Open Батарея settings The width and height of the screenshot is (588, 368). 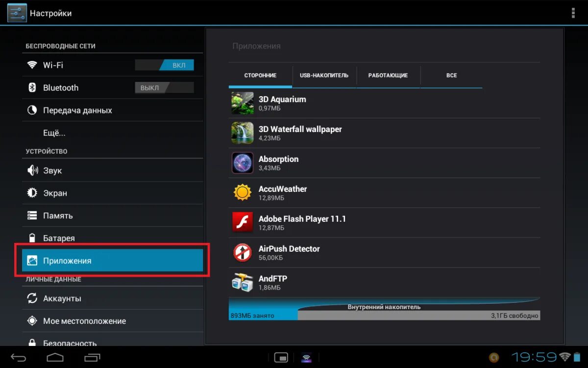tap(112, 238)
